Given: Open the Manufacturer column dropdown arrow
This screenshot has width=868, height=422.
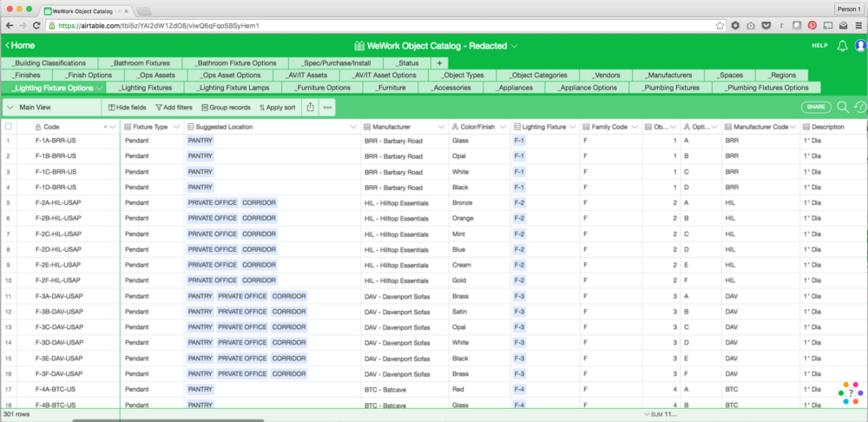Looking at the screenshot, I should point(441,127).
